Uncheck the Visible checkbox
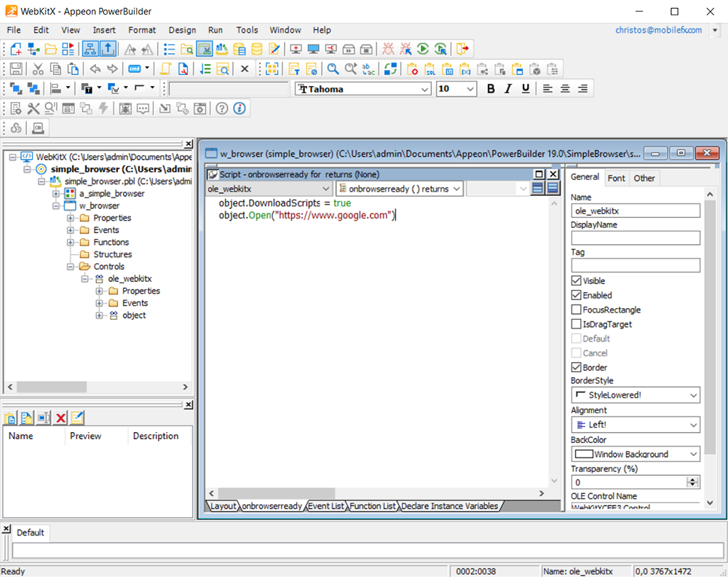The image size is (728, 577). [576, 280]
